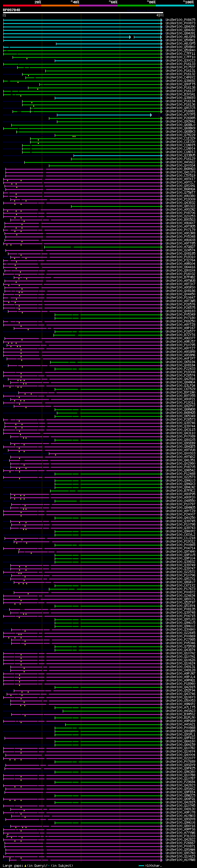Select the UniRef100_Q64FQ1 label
197x868 pixels.
click(180, 799)
